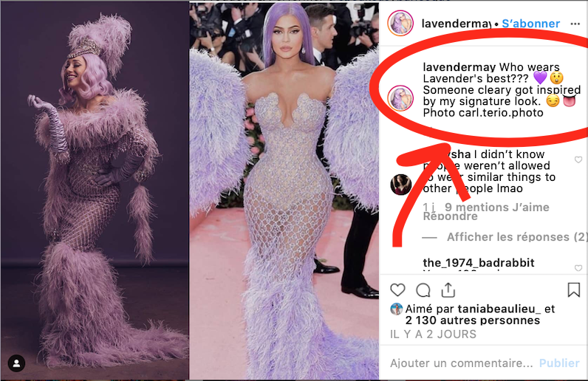This screenshot has height=381, width=588.
Task: Open the commenter's dark profile avatar
Action: tap(401, 185)
